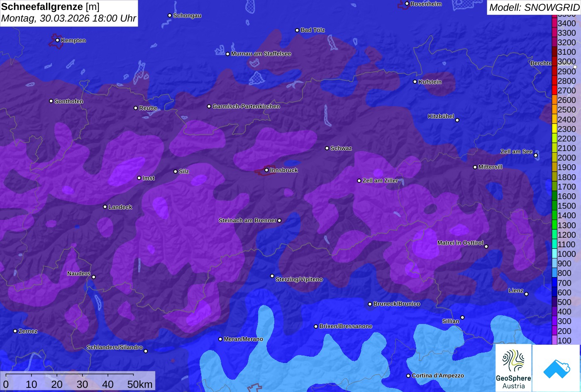
Task: Click the Kufstein location marker dot
Action: pos(415,82)
